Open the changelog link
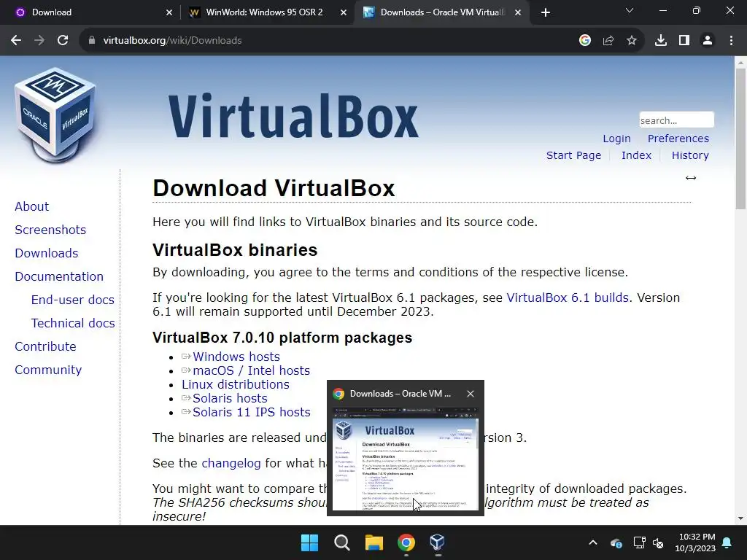Viewport: 747px width, 560px height. pyautogui.click(x=231, y=463)
